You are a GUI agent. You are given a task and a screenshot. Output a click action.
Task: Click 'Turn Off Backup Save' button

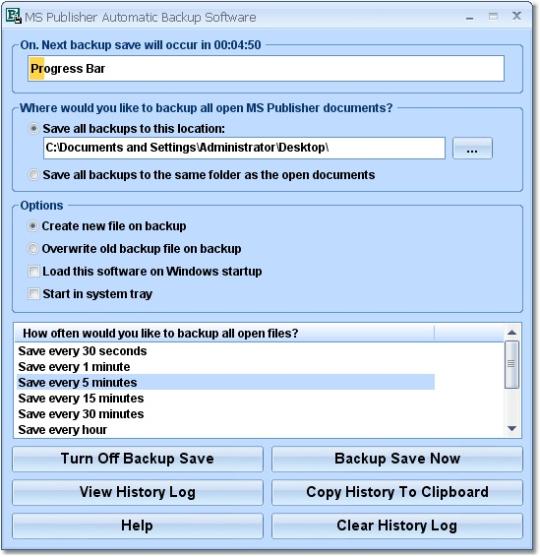pos(137,459)
